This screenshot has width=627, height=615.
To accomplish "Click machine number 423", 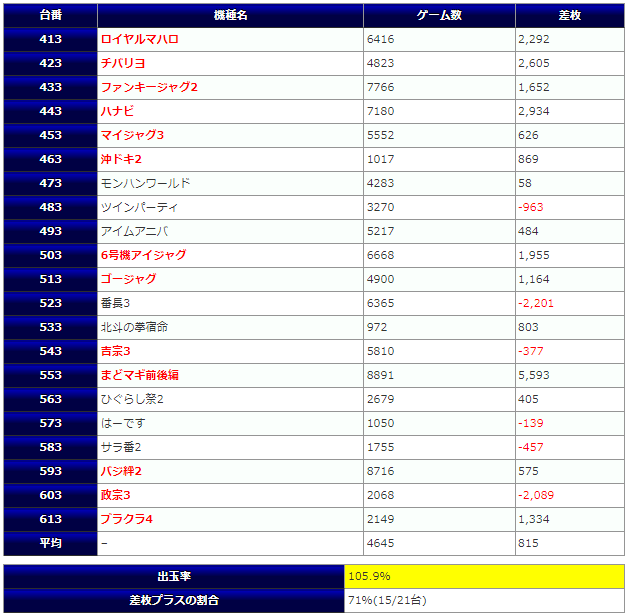I will [50, 63].
